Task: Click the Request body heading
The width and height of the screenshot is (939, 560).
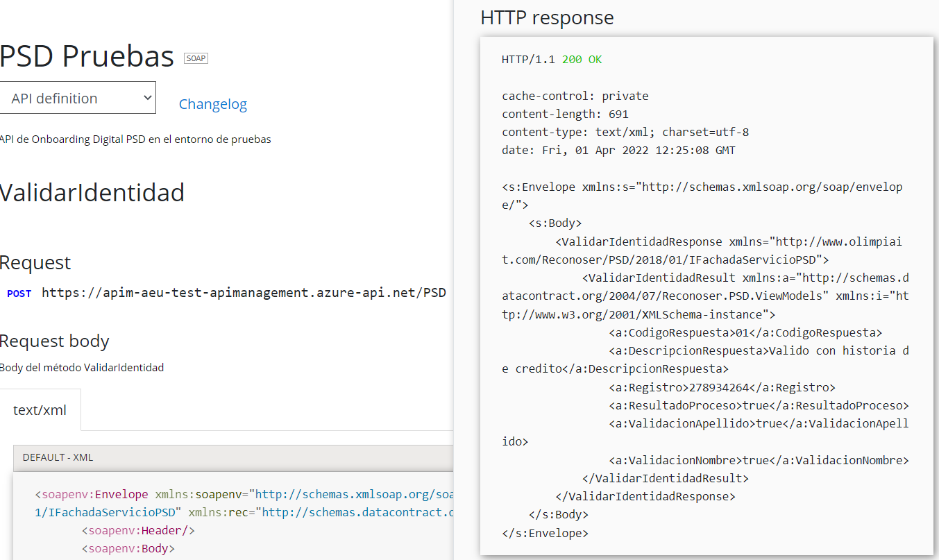Action: point(55,341)
